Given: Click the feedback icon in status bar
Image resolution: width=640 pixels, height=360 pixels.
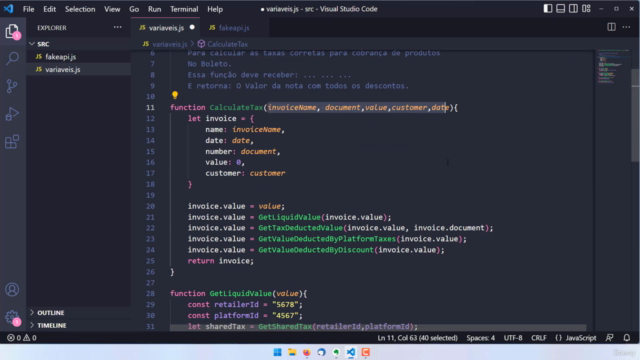Looking at the screenshot, I should (609, 338).
